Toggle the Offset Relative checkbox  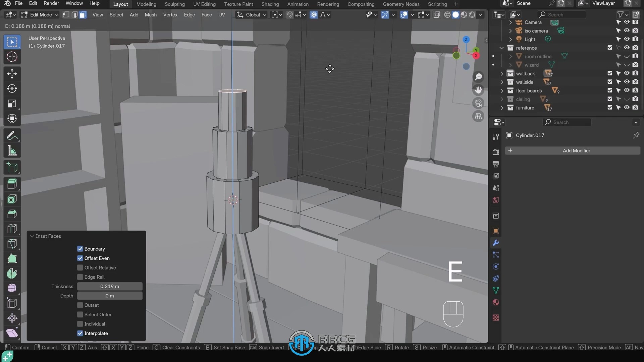80,267
